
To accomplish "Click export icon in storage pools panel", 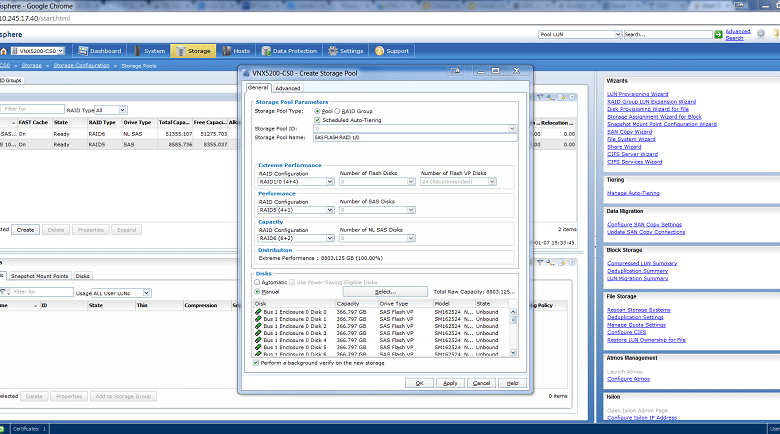I will click(x=562, y=97).
